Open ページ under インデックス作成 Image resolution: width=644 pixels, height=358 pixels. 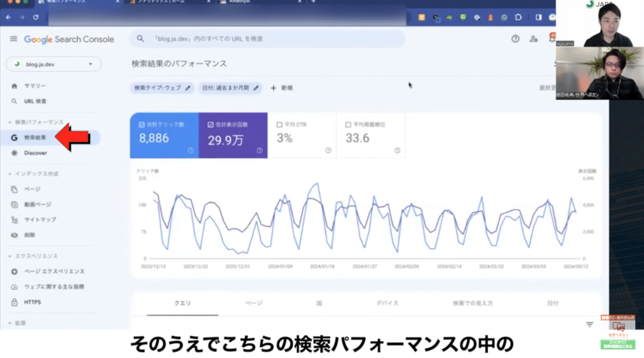tap(32, 189)
